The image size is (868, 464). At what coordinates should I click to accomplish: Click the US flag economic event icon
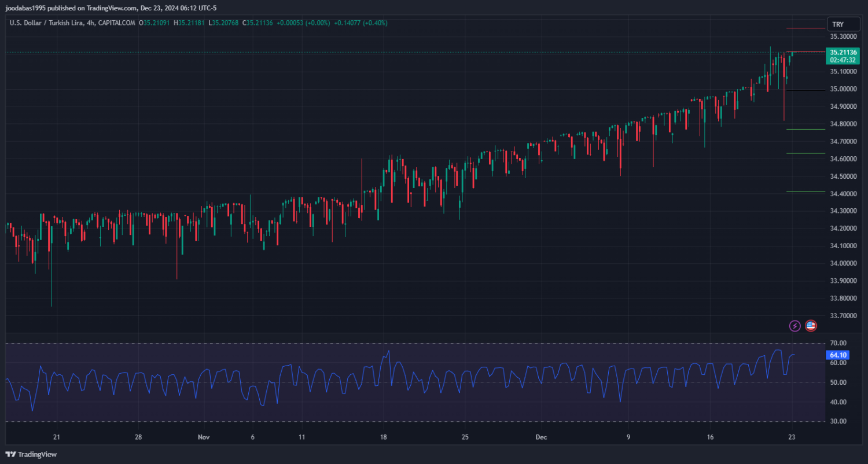(811, 326)
